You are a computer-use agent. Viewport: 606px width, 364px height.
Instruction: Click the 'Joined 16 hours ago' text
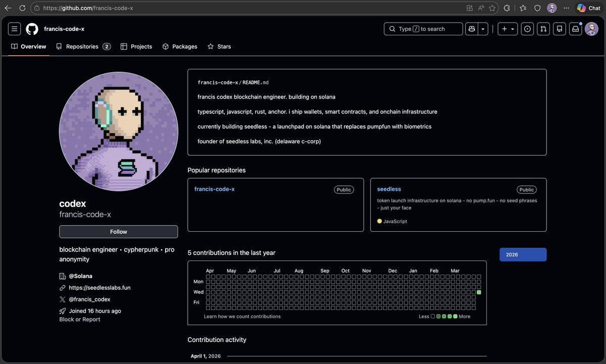[x=95, y=311]
